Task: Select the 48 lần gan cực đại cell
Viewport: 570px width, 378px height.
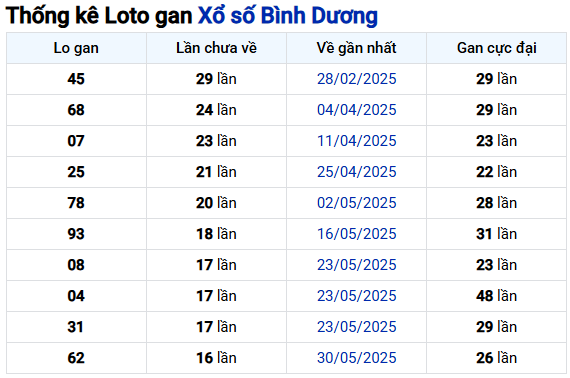Action: 497,296
